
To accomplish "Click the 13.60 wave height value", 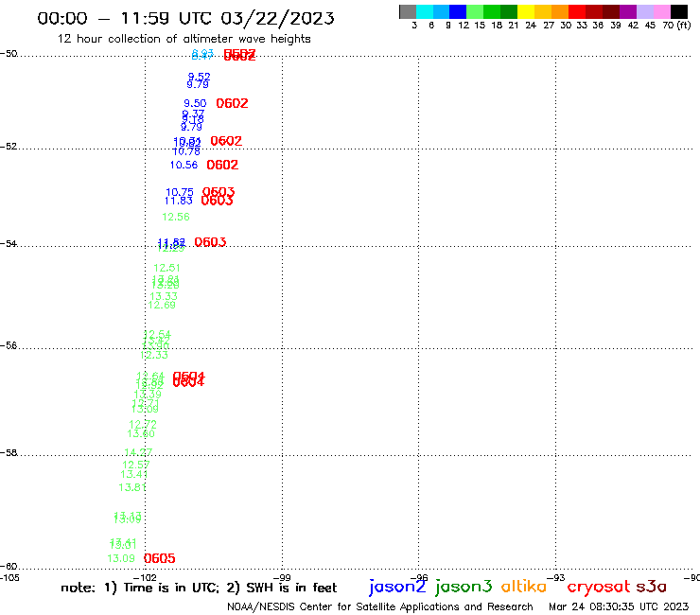I will point(141,433).
